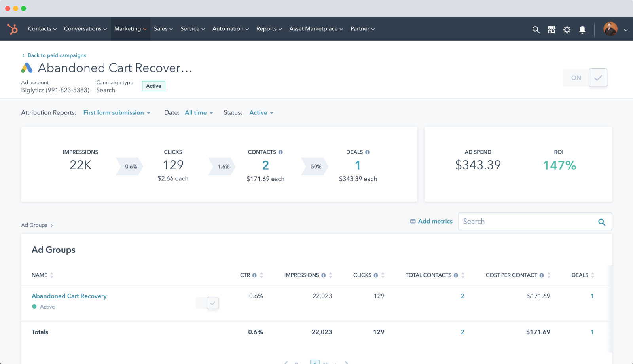Open notifications bell
Screen dimensions: 633x364
coord(582,30)
